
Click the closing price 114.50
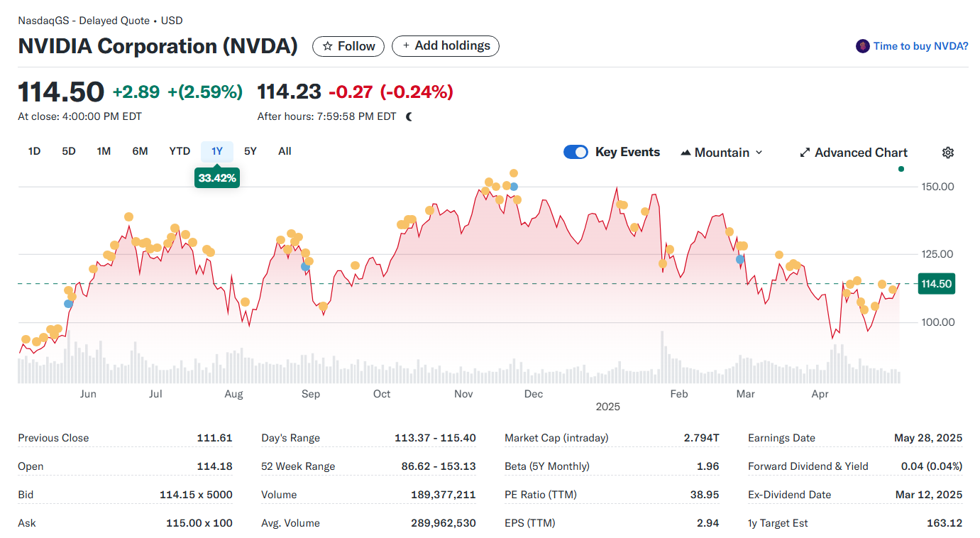(61, 92)
